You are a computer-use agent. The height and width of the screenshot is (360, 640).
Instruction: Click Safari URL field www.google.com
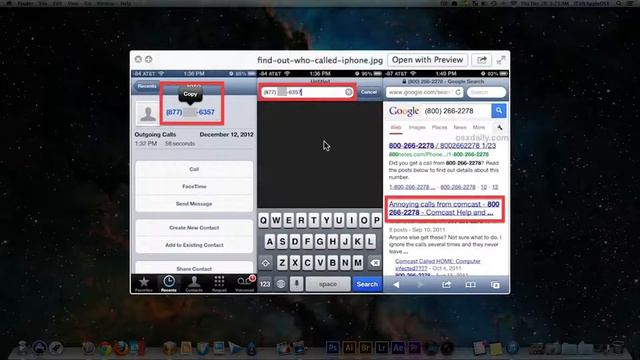pyautogui.click(x=424, y=92)
